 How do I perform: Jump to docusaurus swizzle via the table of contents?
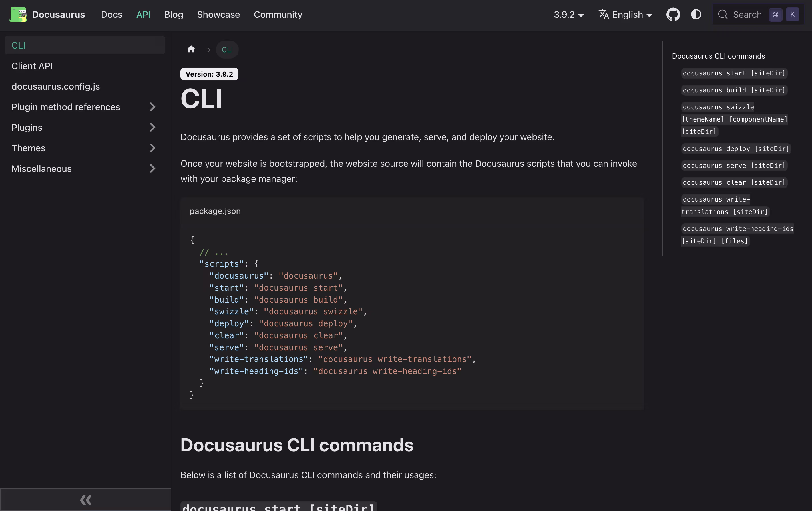coord(718,107)
